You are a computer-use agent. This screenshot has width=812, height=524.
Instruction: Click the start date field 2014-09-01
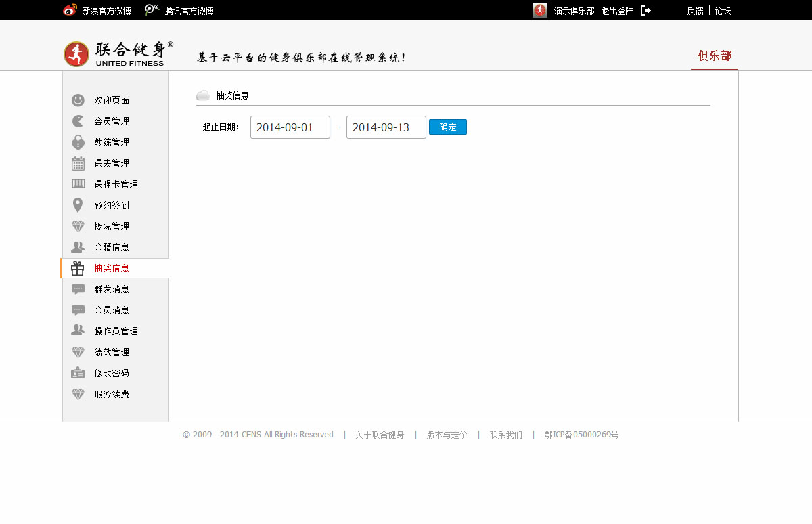290,127
